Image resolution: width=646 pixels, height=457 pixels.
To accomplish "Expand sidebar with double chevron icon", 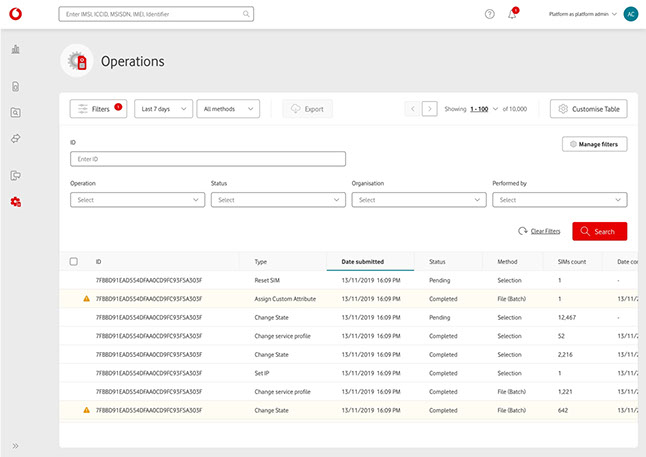I will point(16,445).
